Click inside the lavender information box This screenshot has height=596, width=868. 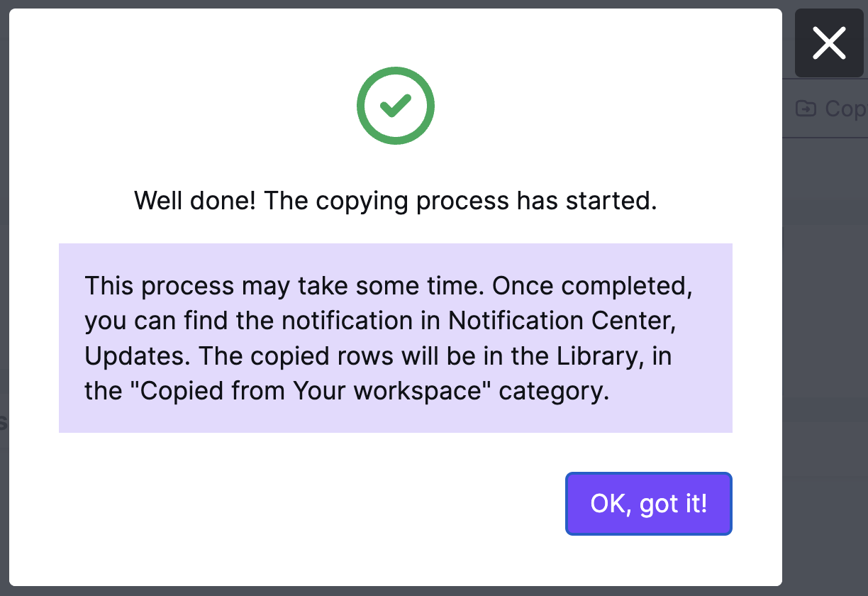(x=395, y=338)
